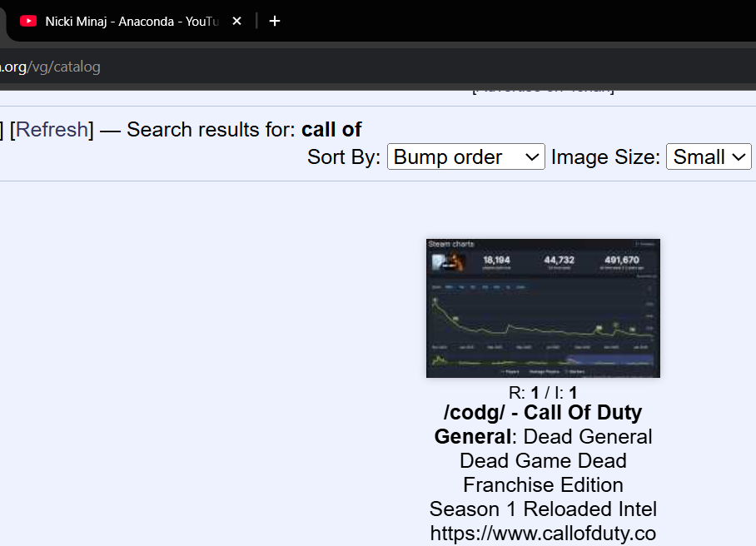Open the Image Size Small dropdown
The image size is (756, 546).
(709, 156)
